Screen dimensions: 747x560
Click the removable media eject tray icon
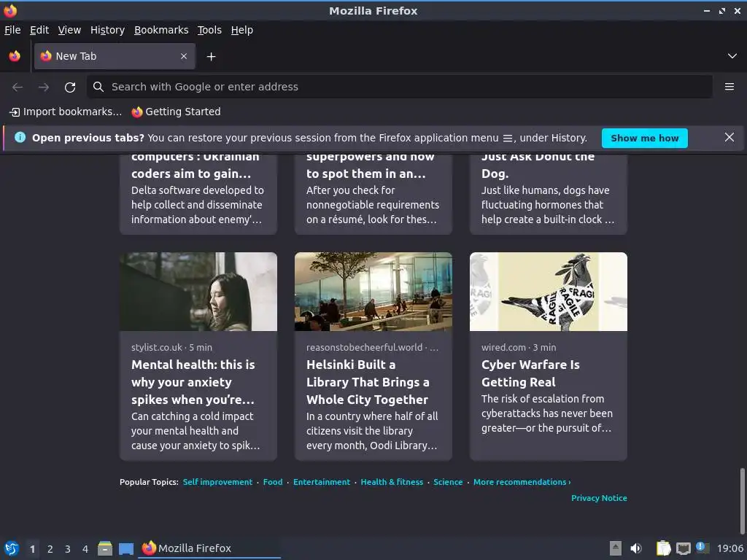pos(616,548)
